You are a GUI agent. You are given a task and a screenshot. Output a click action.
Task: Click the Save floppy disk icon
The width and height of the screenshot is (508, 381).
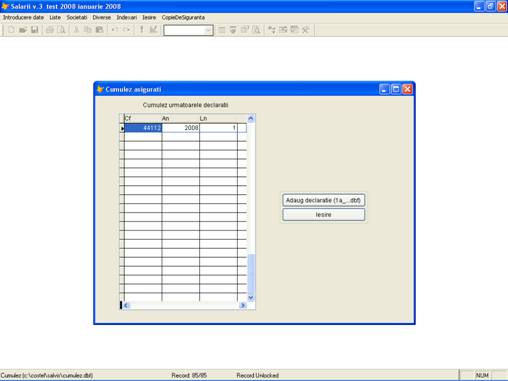[34, 30]
